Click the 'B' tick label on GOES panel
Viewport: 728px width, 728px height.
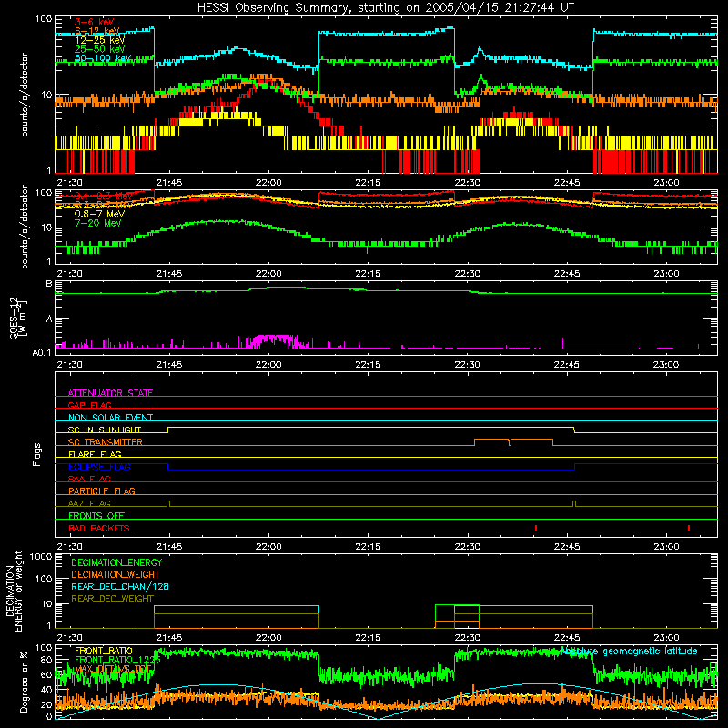pos(49,284)
